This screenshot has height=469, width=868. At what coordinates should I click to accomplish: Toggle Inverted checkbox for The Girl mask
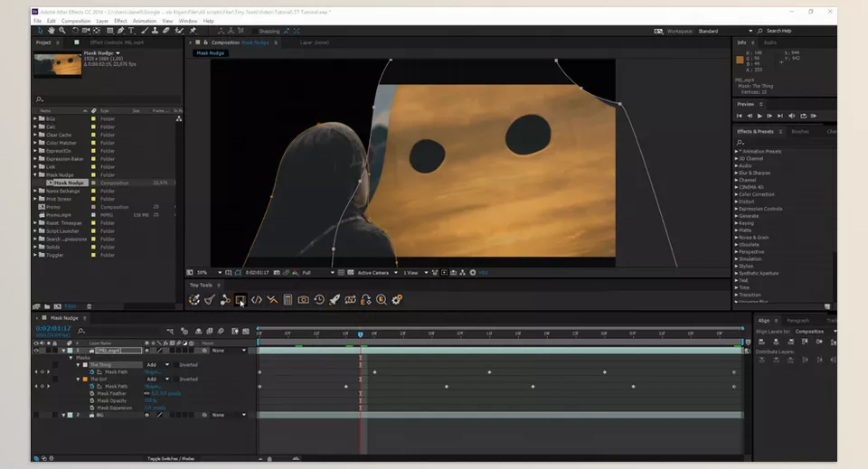(175, 380)
